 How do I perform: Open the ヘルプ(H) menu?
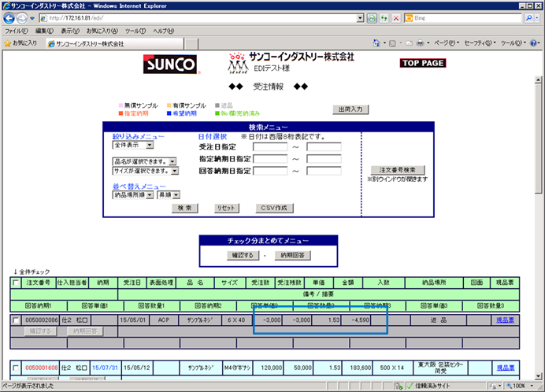click(x=163, y=31)
